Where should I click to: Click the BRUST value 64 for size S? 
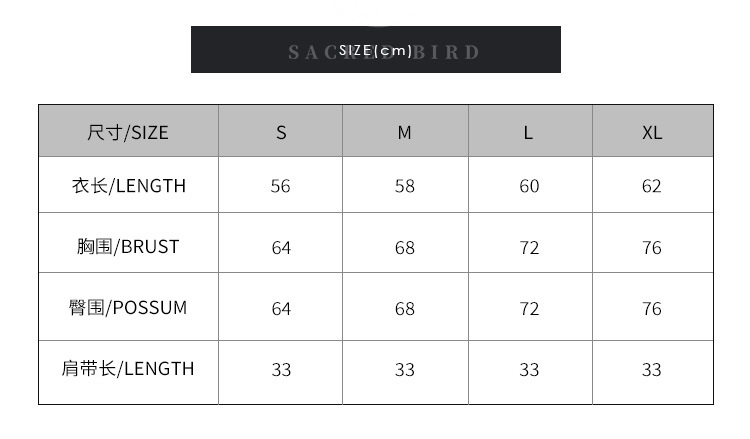[x=281, y=248]
